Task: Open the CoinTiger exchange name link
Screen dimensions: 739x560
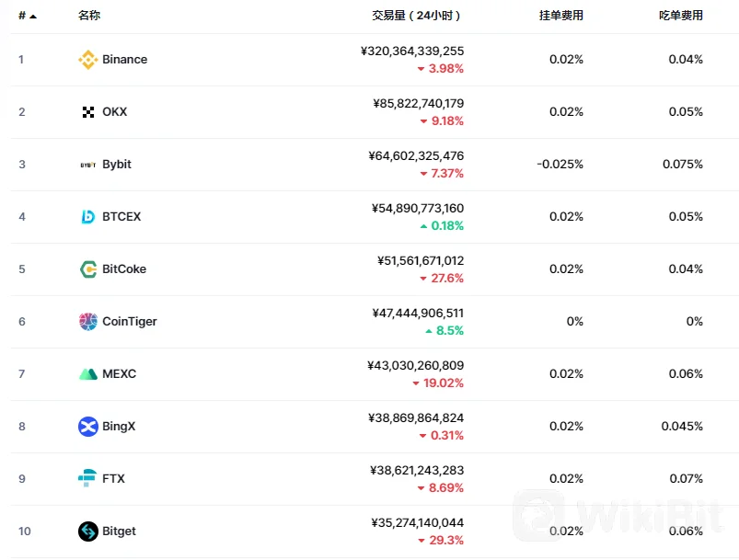Action: pyautogui.click(x=129, y=322)
